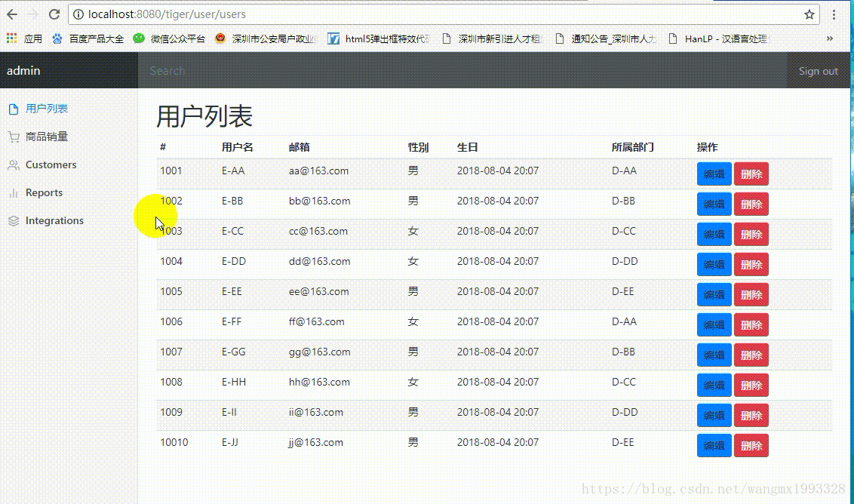Click the people icon beside Customers
This screenshot has height=504, width=854.
click(x=14, y=164)
